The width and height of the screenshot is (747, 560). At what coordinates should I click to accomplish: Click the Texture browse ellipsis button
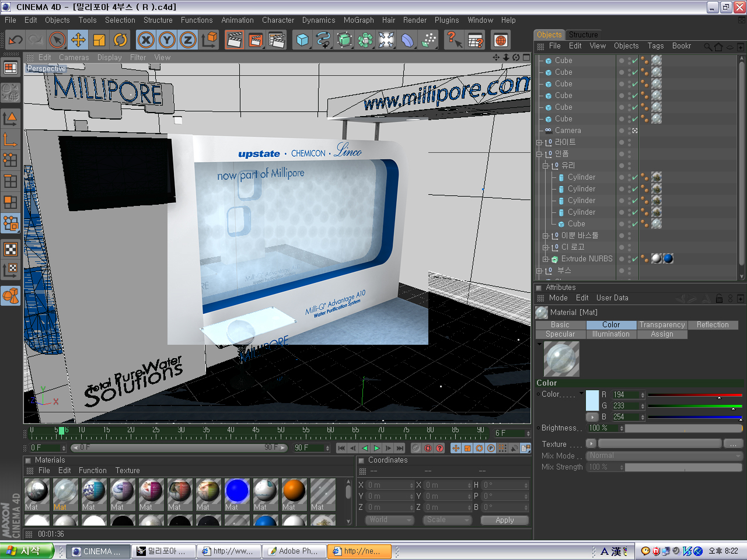click(733, 444)
